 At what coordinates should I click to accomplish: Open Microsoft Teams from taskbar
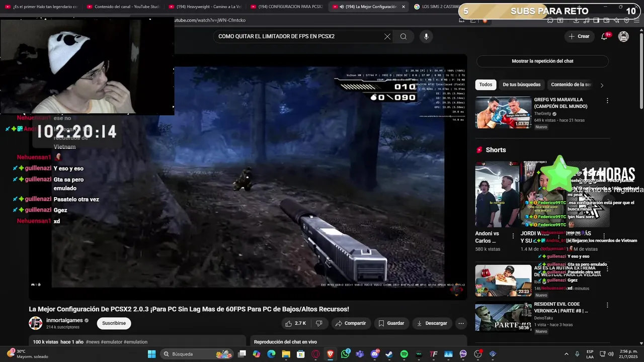[360, 354]
